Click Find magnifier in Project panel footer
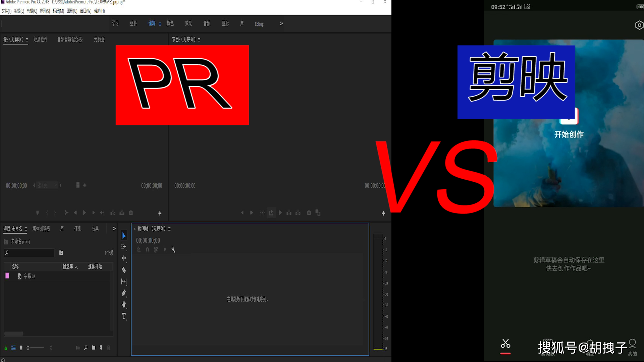The image size is (644, 362). [86, 348]
